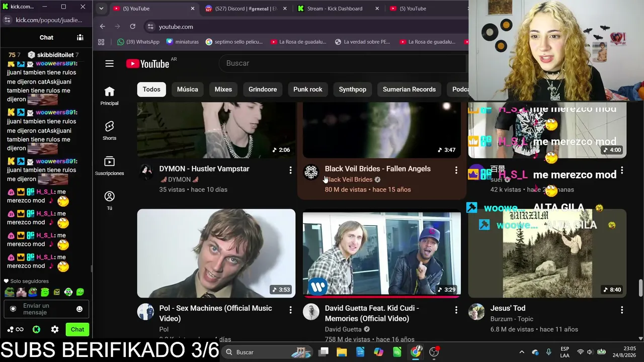
Task: Open Principal in the YouTube sidebar
Action: point(109,96)
